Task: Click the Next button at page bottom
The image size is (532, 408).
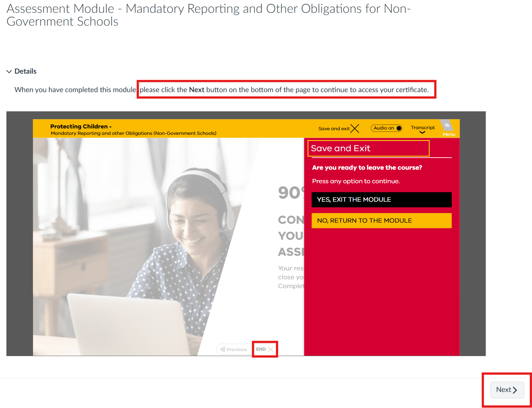Action: tap(506, 390)
